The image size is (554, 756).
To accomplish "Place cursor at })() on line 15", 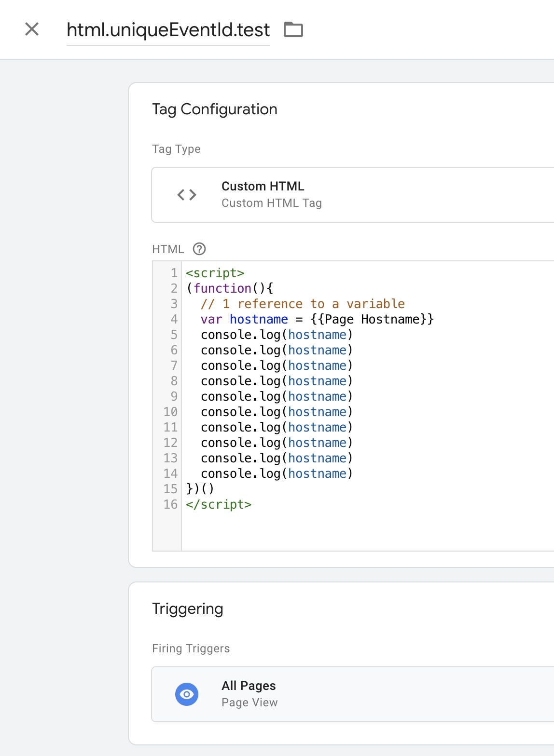I will click(200, 489).
